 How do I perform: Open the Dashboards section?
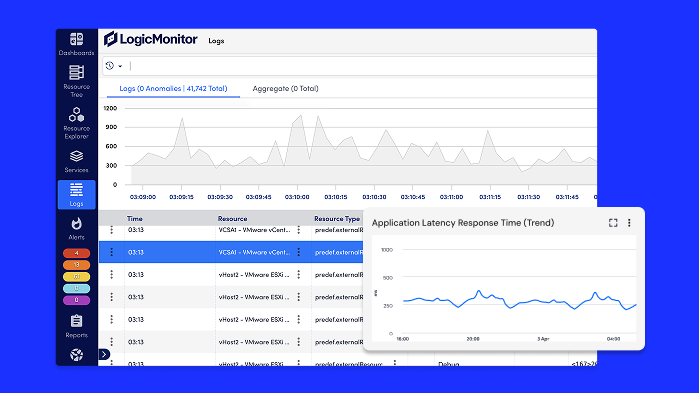pyautogui.click(x=76, y=44)
